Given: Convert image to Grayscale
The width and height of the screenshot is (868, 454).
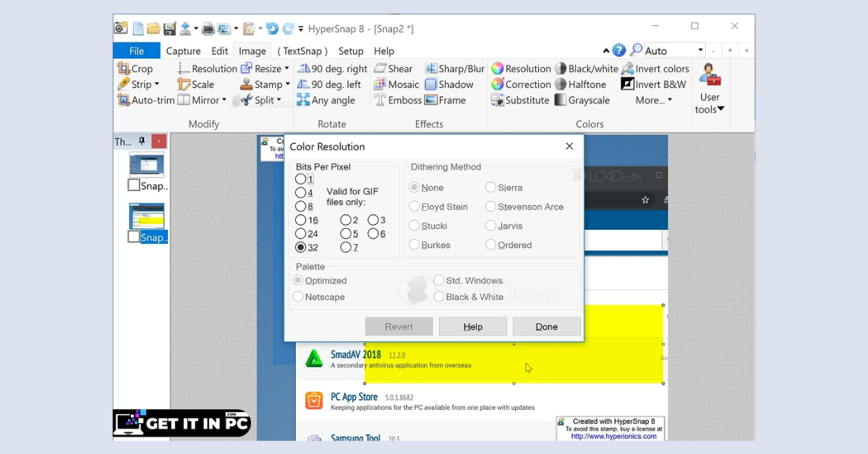Looking at the screenshot, I should point(582,100).
